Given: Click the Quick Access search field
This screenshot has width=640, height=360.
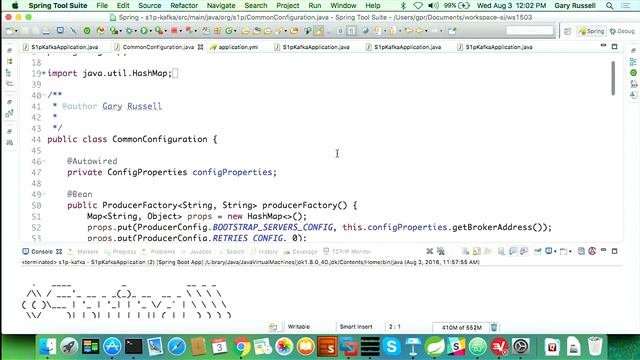Looking at the screenshot, I should [530, 31].
